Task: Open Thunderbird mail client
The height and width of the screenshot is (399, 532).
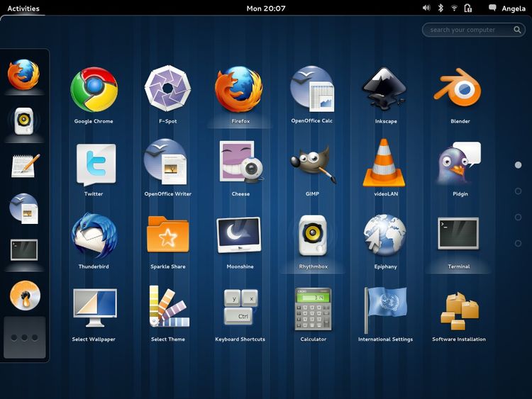Action: (94, 236)
